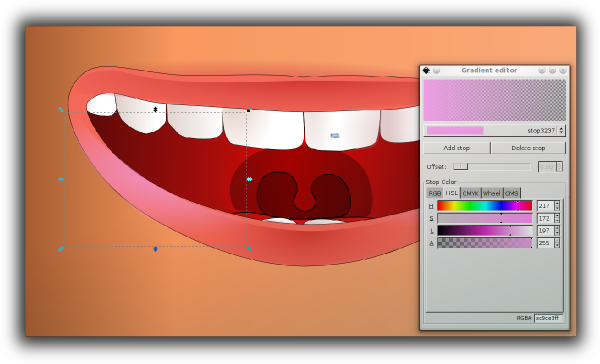This screenshot has height=364, width=600.
Task: Click the Delete stop button
Action: tap(528, 148)
